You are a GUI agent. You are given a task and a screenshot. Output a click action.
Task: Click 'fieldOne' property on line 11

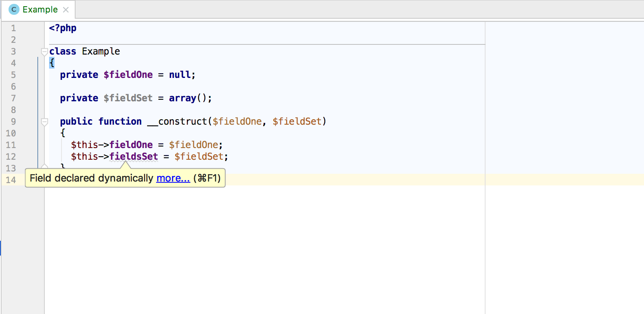[131, 145]
